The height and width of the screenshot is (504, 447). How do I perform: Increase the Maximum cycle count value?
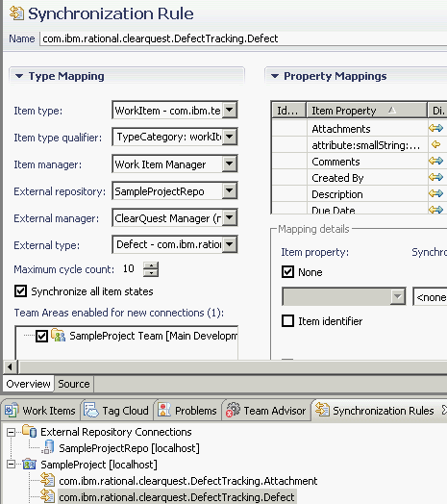pyautogui.click(x=151, y=265)
